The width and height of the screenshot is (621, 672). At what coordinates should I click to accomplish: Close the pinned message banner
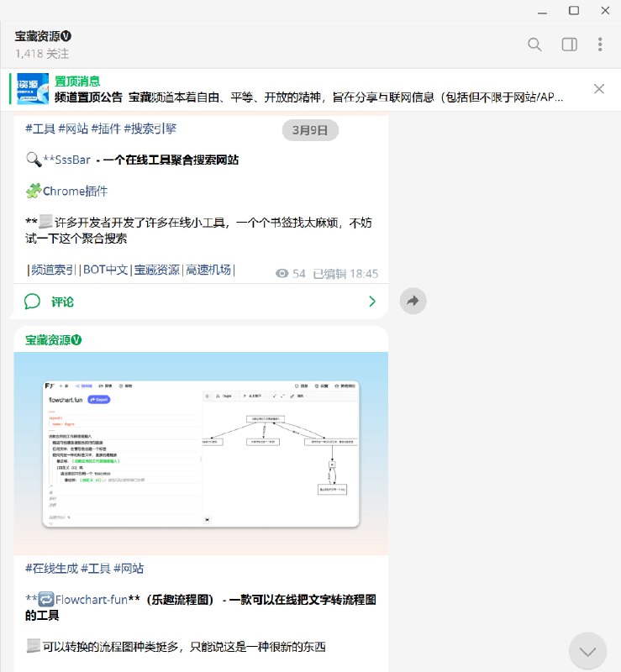[598, 89]
